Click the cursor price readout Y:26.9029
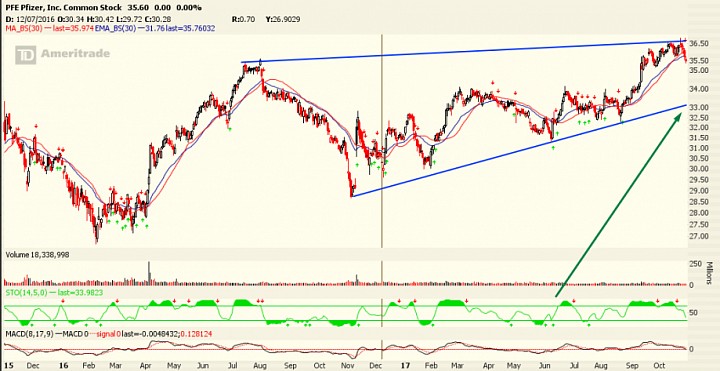Viewport: 720px width, 371px height. click(x=282, y=19)
